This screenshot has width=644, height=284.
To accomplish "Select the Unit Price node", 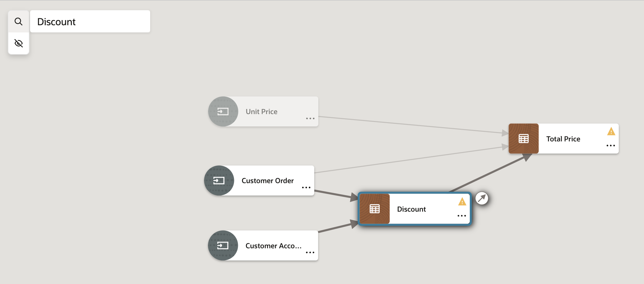I will [261, 111].
